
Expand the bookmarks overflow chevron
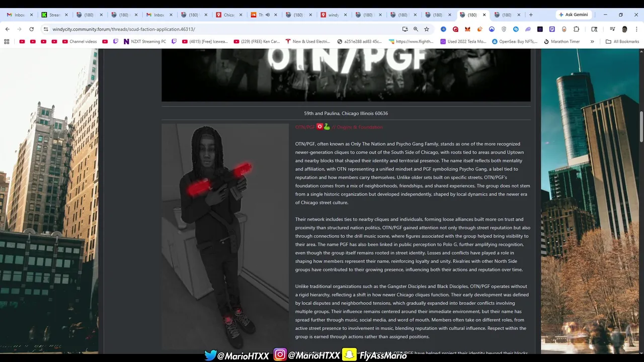tap(592, 41)
